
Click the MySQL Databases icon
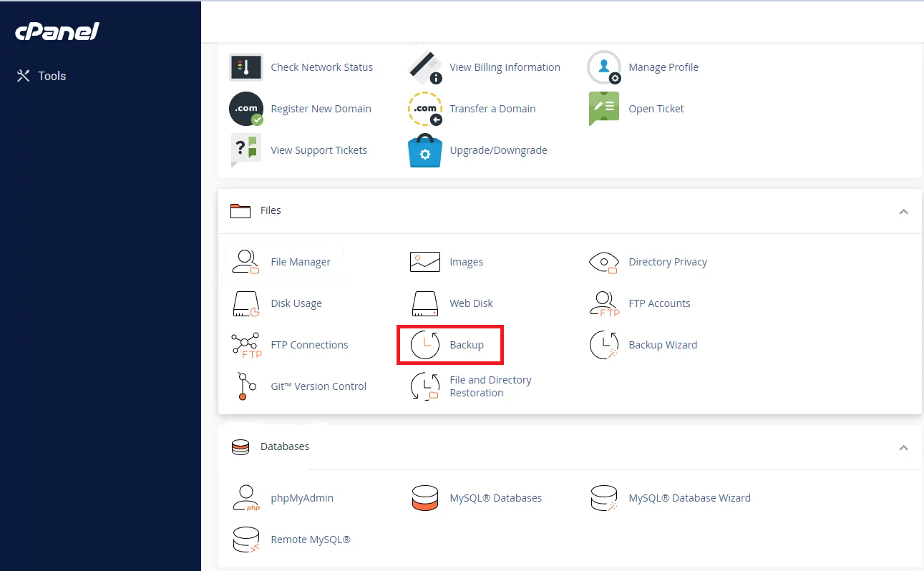[x=425, y=498]
